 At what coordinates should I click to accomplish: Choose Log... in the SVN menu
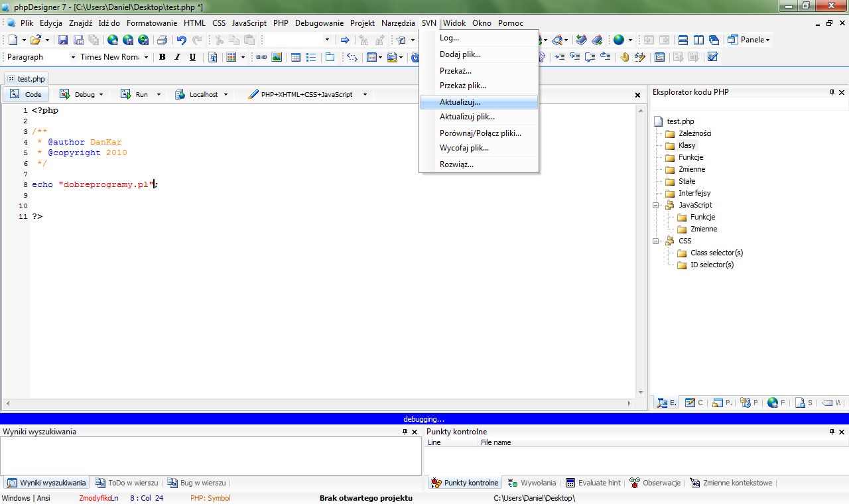click(x=478, y=38)
